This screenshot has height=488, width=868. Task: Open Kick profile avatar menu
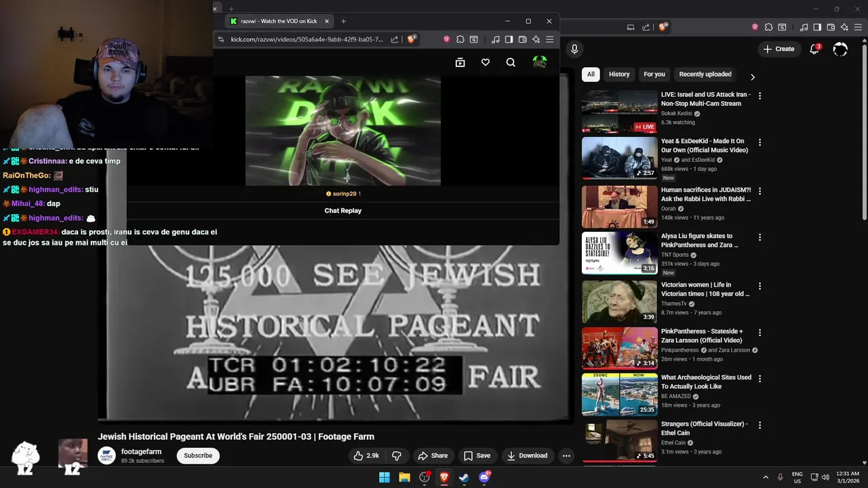click(540, 62)
